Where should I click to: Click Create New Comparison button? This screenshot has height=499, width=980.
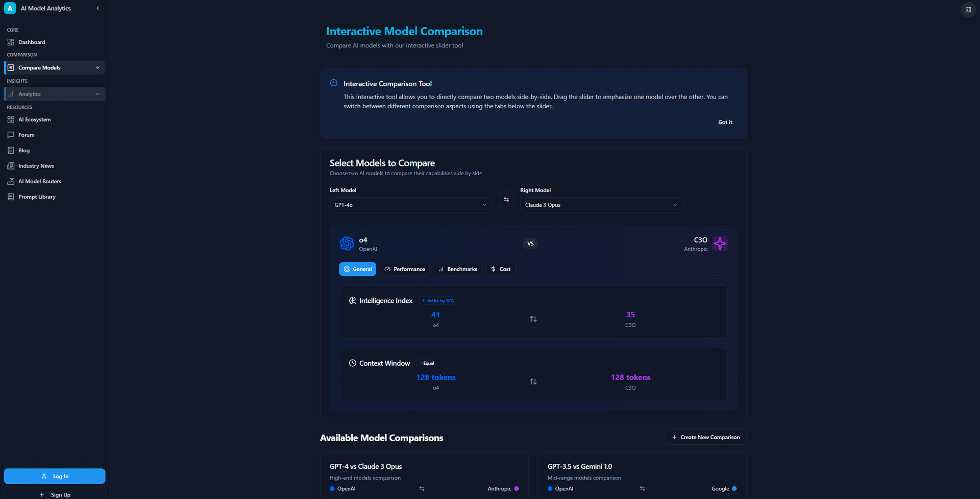pyautogui.click(x=705, y=437)
